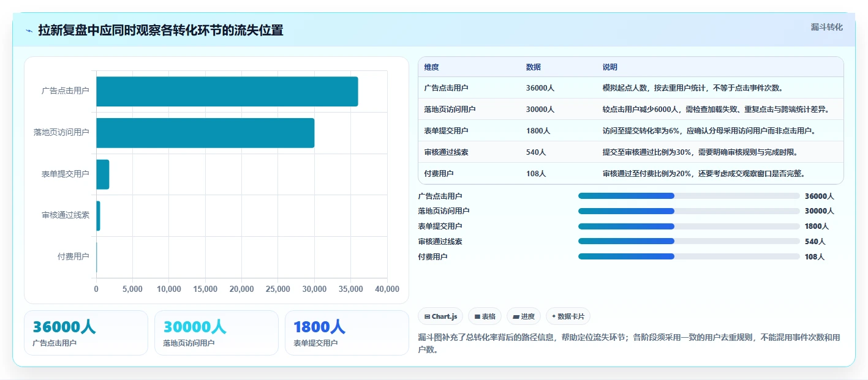Click the 40,000 x-axis tick label
The width and height of the screenshot is (868, 380).
pos(387,289)
